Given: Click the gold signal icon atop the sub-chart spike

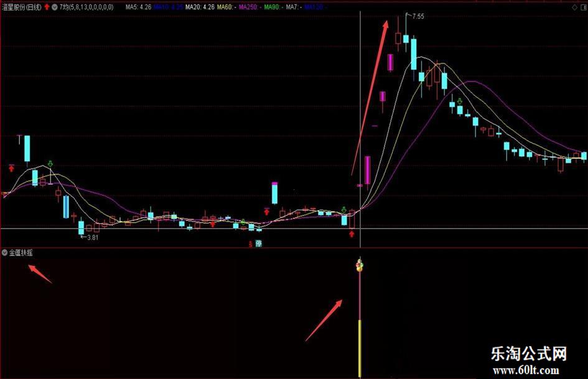Looking at the screenshot, I should pos(360,265).
